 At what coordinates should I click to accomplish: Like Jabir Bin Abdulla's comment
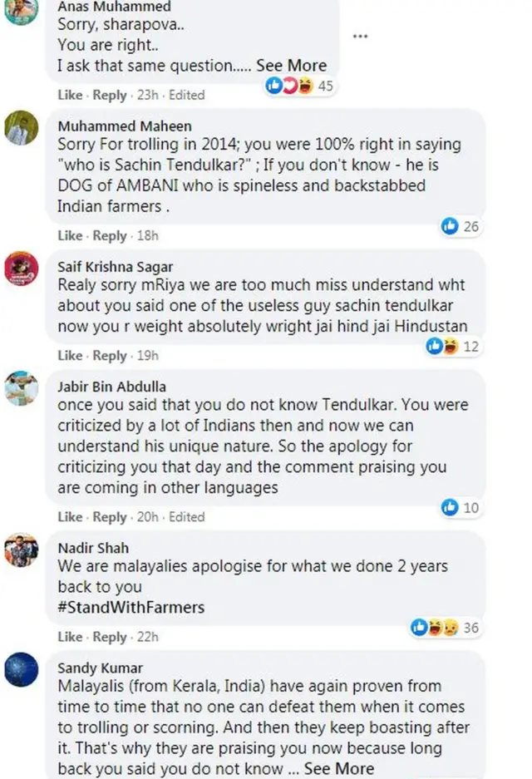coord(70,516)
